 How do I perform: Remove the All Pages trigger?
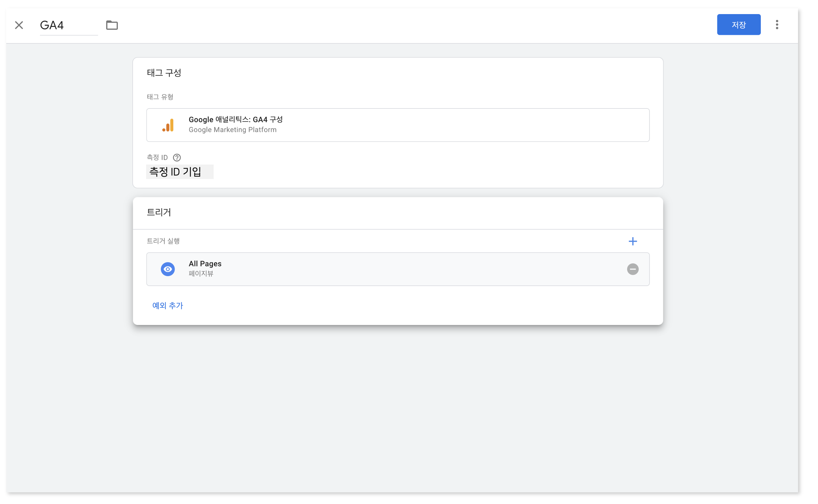coord(632,269)
